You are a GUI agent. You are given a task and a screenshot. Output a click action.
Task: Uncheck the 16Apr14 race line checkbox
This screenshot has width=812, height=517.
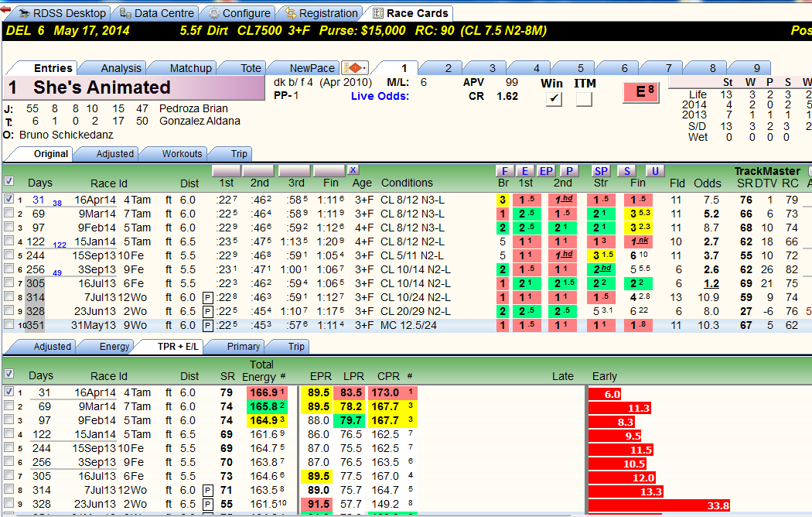[x=9, y=199]
